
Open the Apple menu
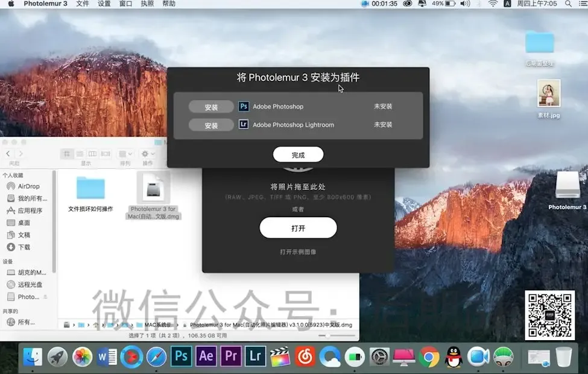coord(11,4)
